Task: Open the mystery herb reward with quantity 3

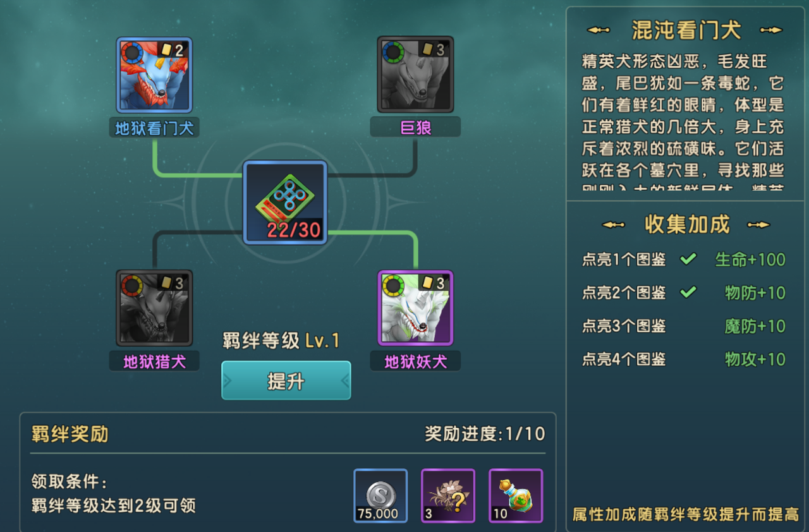Action: pyautogui.click(x=448, y=495)
